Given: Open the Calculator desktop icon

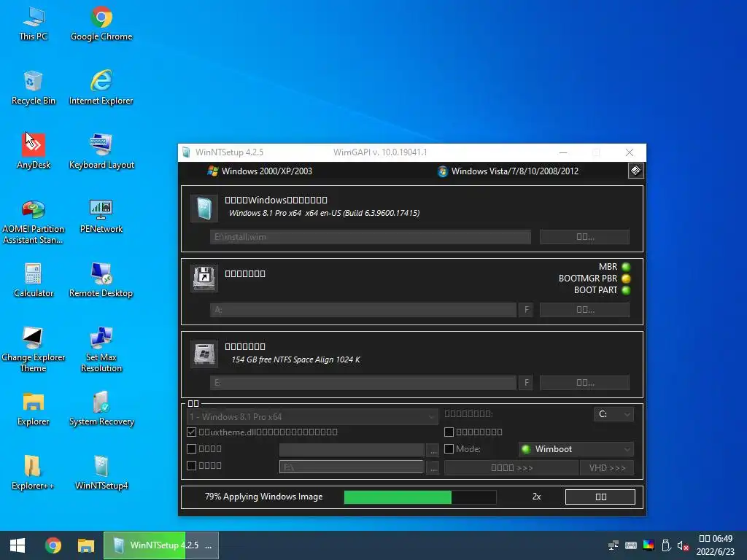Looking at the screenshot, I should point(34,281).
